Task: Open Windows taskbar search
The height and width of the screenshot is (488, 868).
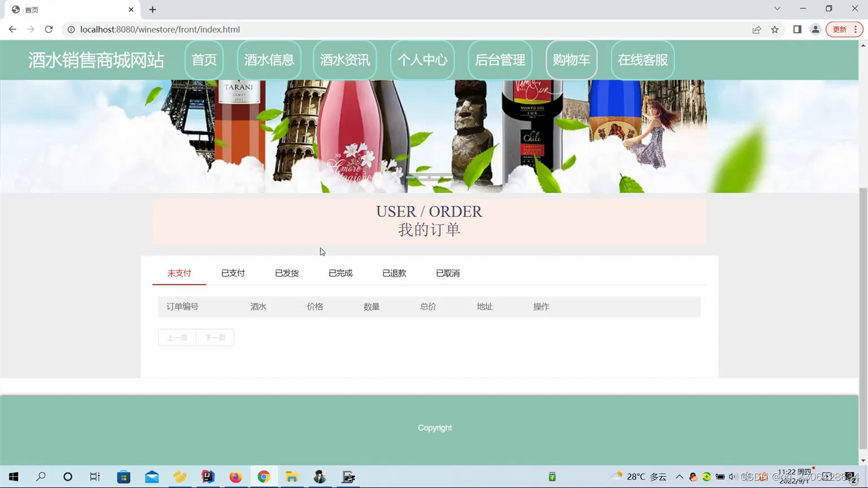Action: (41, 477)
